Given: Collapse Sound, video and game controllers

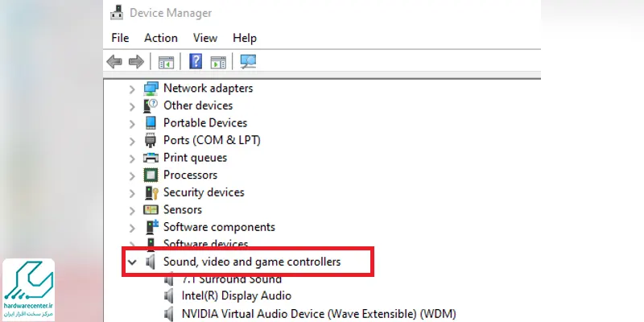Looking at the screenshot, I should click(x=132, y=262).
